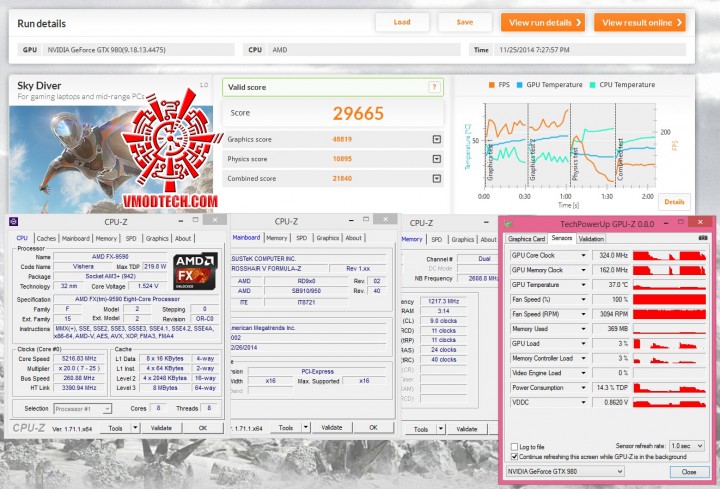Image resolution: width=720 pixels, height=489 pixels.
Task: Click the FPS legend entry above chart
Action: [499, 84]
